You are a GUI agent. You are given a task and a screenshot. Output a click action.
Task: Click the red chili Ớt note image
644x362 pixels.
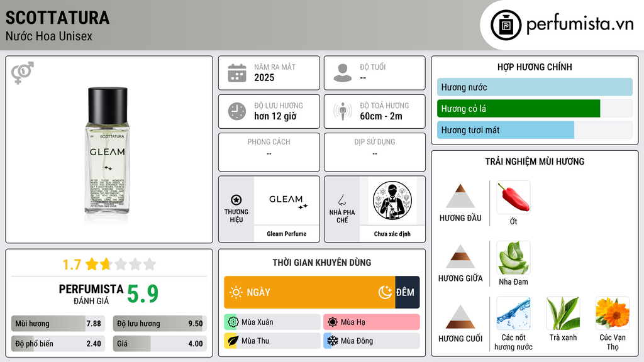(513, 197)
